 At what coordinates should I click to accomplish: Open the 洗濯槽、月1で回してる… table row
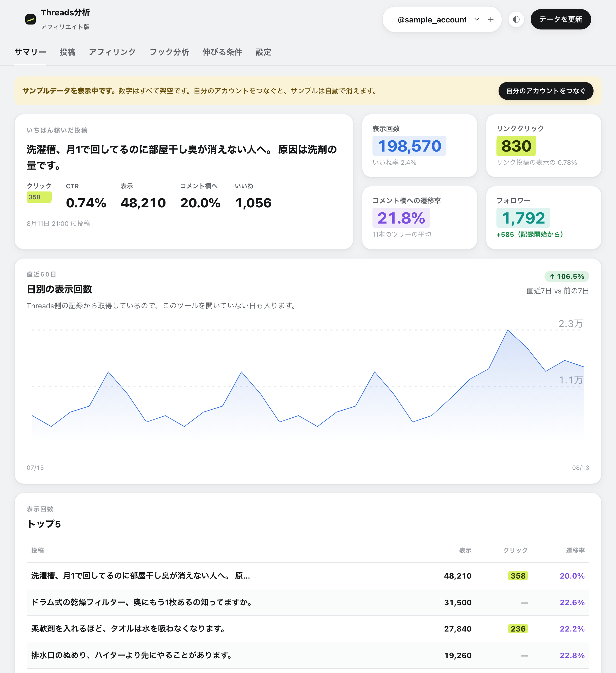[x=308, y=575]
